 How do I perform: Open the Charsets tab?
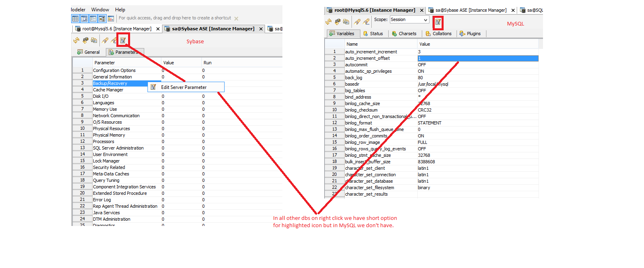click(404, 34)
